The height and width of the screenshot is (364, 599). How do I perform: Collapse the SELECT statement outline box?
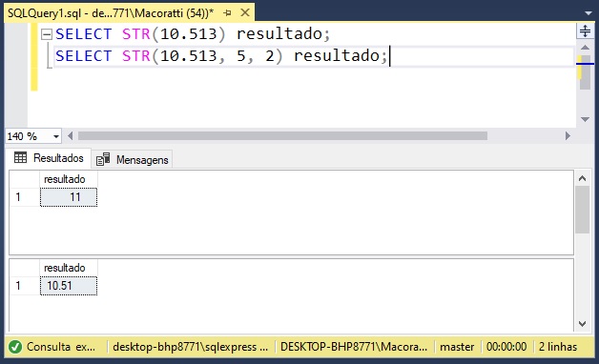pyautogui.click(x=47, y=34)
